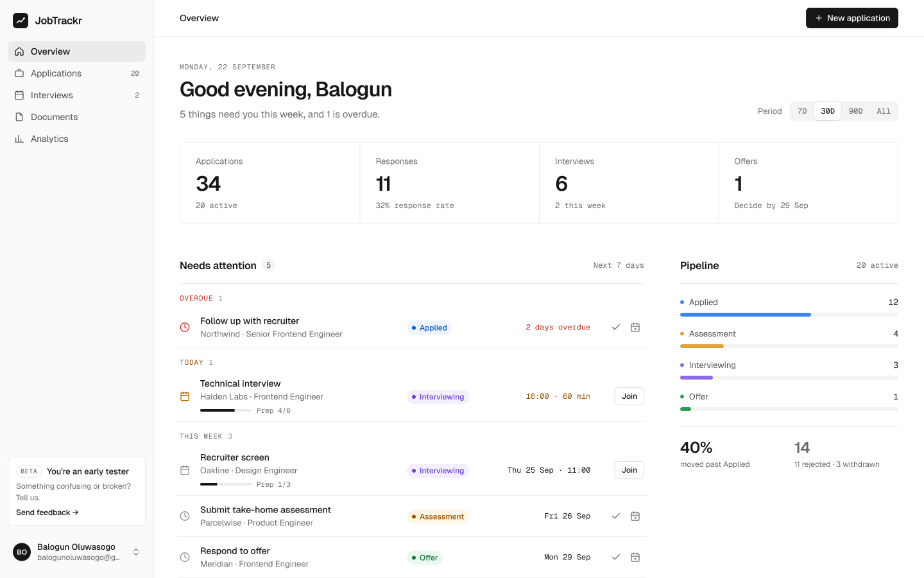Click clock icon beside take-home assessment
924x578 pixels.
[185, 516]
